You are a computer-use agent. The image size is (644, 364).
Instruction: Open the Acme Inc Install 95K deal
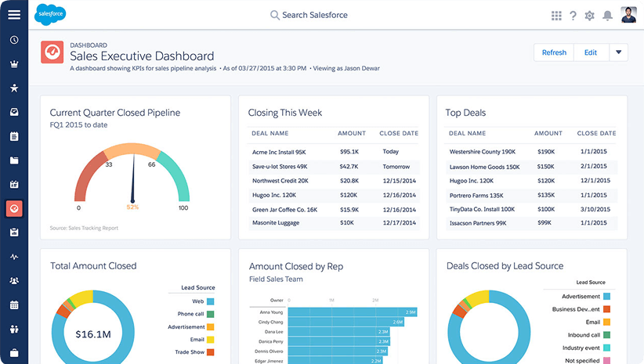[x=279, y=152]
